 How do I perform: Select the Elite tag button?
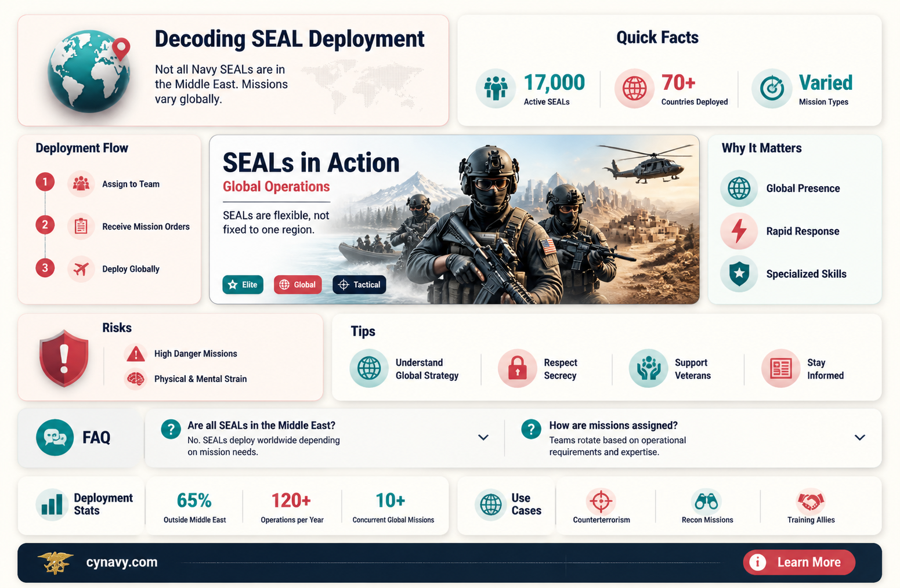click(243, 285)
